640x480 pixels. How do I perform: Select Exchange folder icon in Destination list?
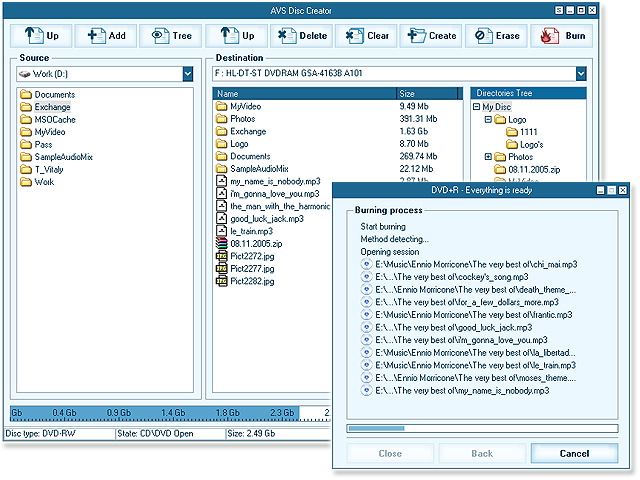tap(222, 131)
